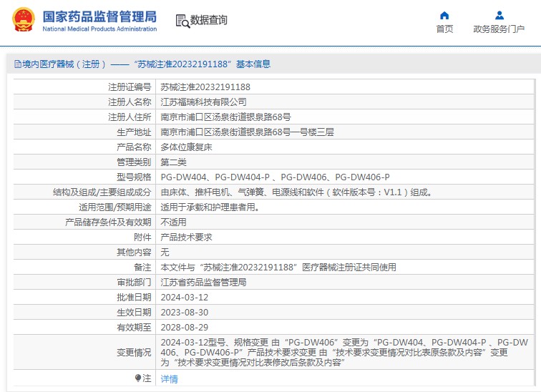Select product name 多体位康复床
Viewport: 541px width, 392px height.
(x=186, y=147)
